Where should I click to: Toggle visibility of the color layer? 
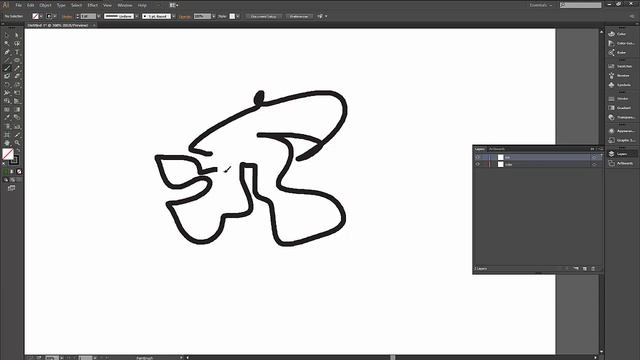478,164
